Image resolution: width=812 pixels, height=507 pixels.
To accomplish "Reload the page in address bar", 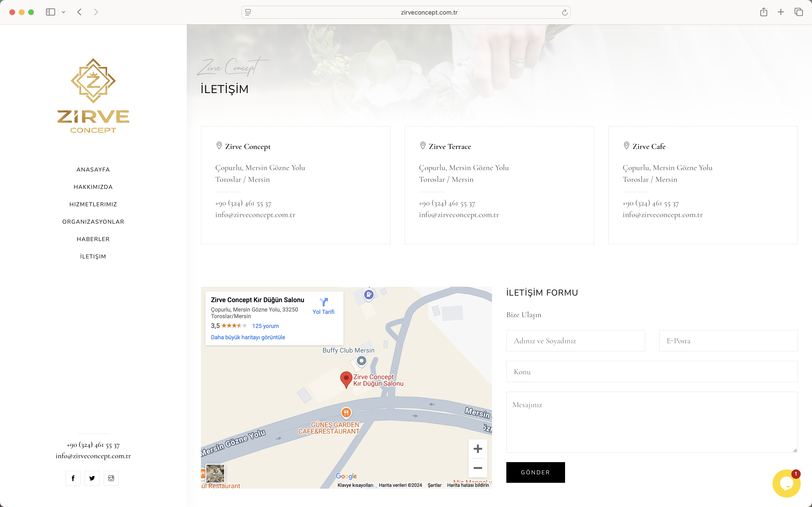I will pyautogui.click(x=565, y=12).
